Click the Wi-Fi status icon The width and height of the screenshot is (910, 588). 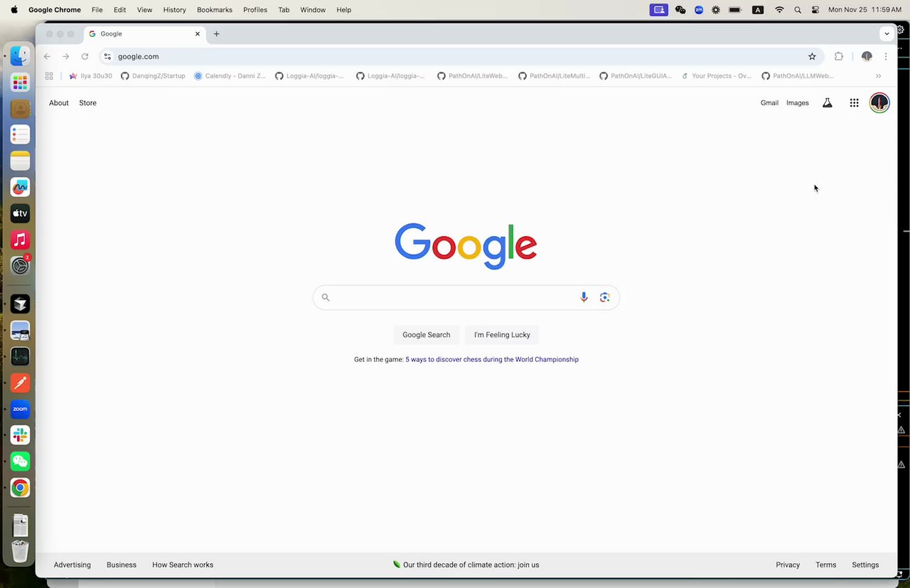pyautogui.click(x=779, y=10)
